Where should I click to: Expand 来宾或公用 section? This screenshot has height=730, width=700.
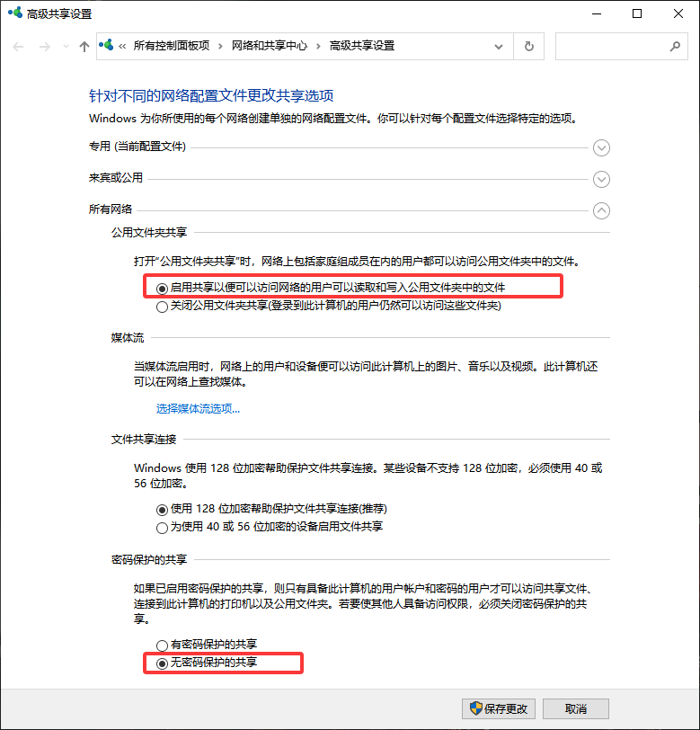[601, 179]
